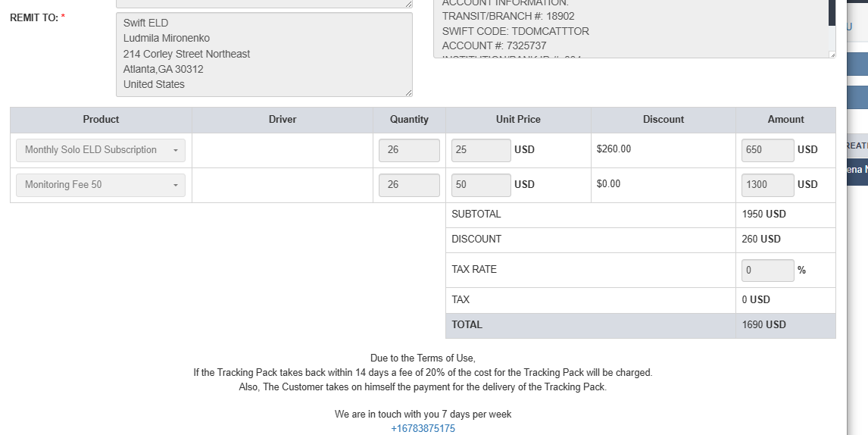
Task: Click the Remit To address text area
Action: (x=264, y=54)
